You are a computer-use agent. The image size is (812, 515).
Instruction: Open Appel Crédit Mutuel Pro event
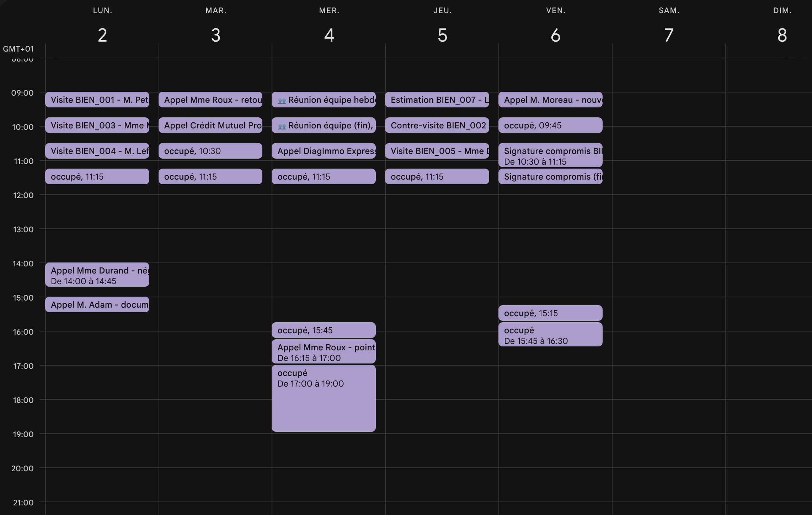point(210,125)
